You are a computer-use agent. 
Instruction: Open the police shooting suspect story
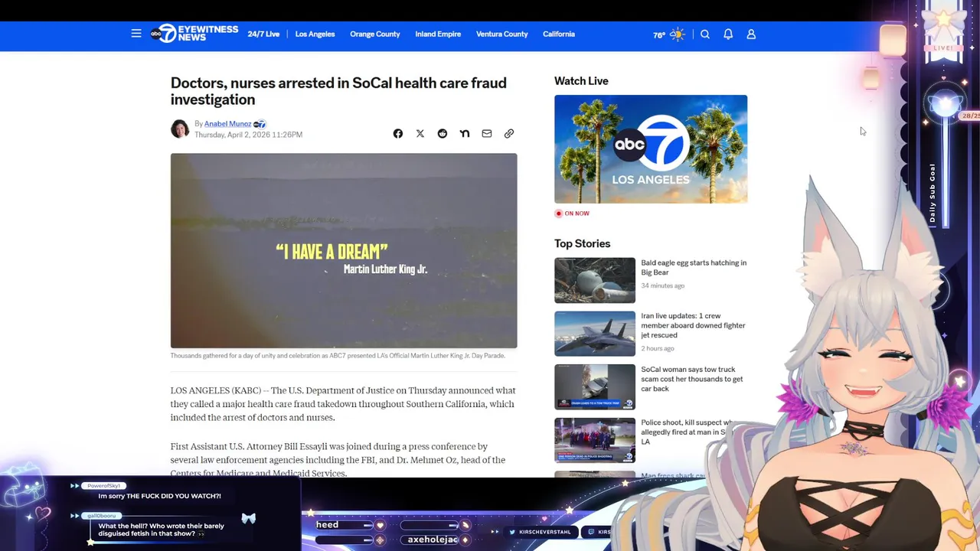point(687,432)
